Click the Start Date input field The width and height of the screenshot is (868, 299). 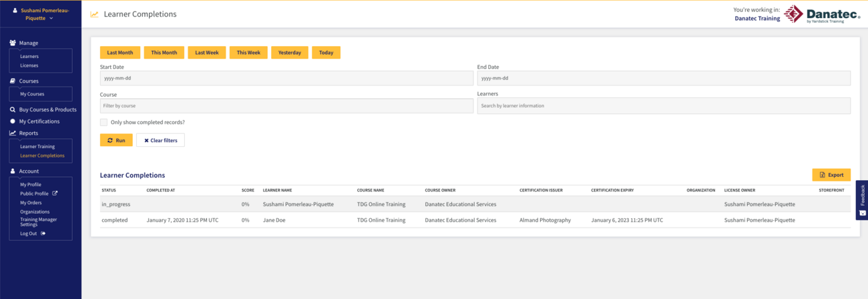tap(286, 78)
